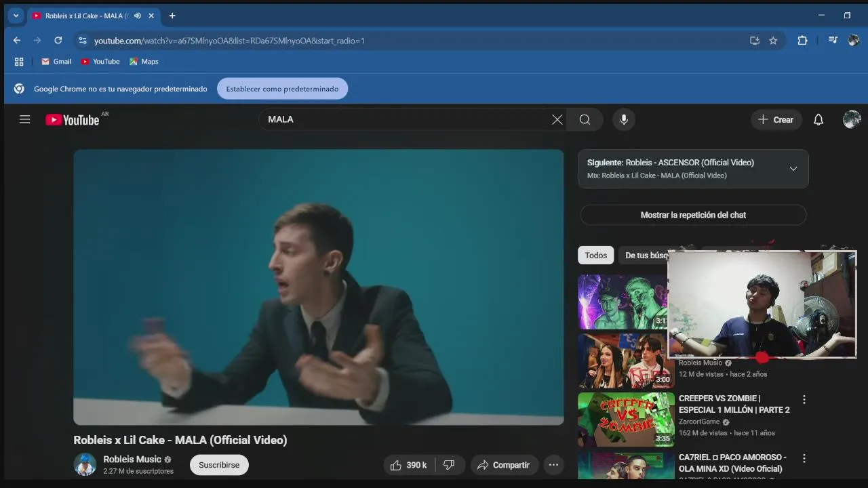Screen dimensions: 868x488
Task: Reload the page with refresh icon
Action: click(x=58, y=41)
